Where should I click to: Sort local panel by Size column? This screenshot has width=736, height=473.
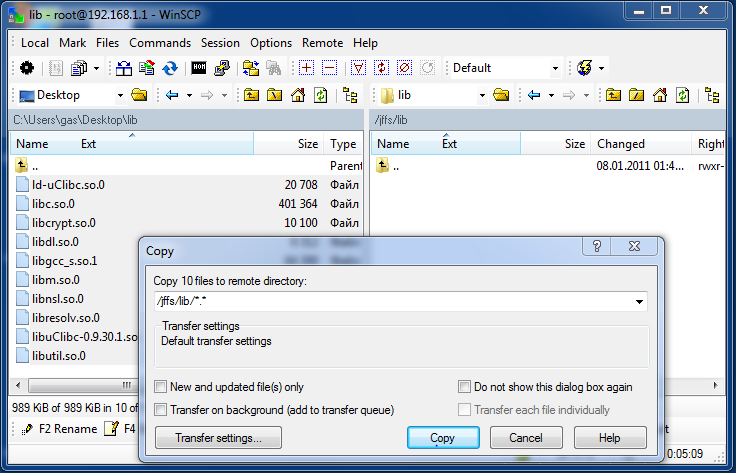[x=289, y=144]
